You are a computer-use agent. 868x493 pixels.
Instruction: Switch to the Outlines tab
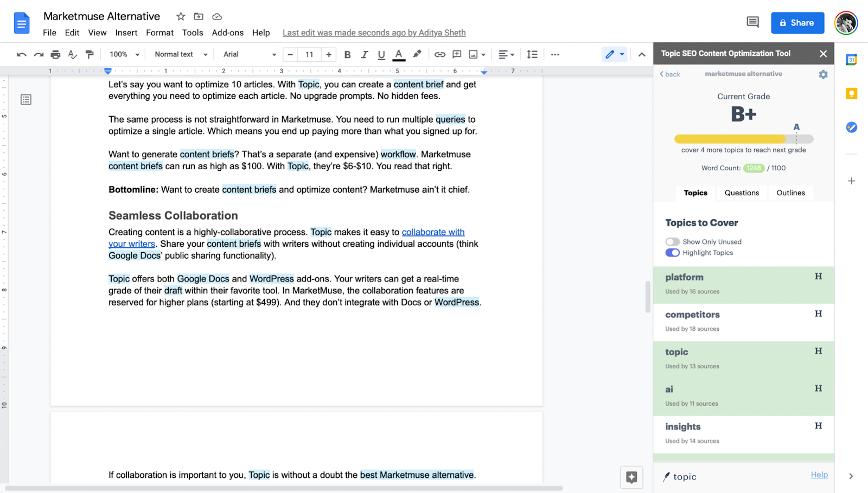click(x=790, y=193)
